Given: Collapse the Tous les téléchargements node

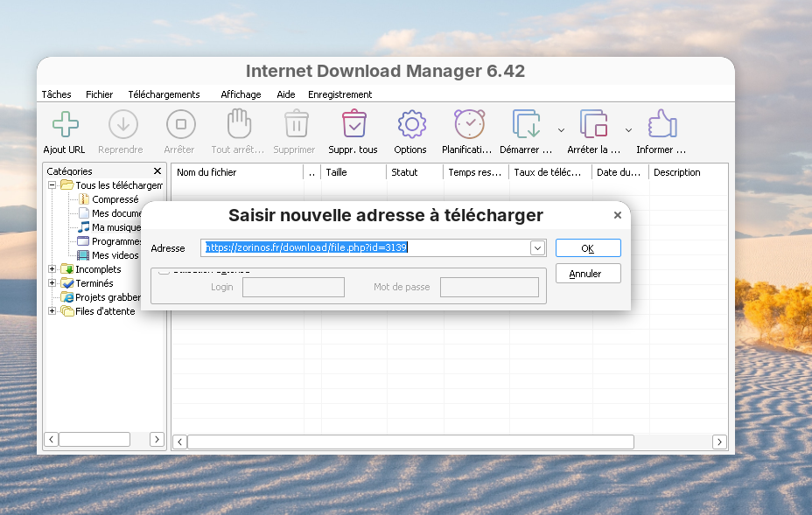Looking at the screenshot, I should (52, 185).
